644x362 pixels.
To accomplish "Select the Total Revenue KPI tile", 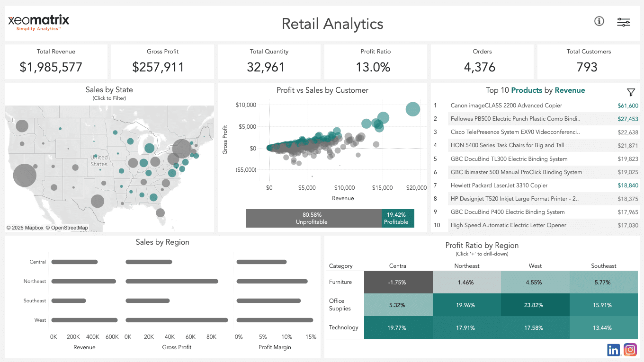I will [x=56, y=61].
